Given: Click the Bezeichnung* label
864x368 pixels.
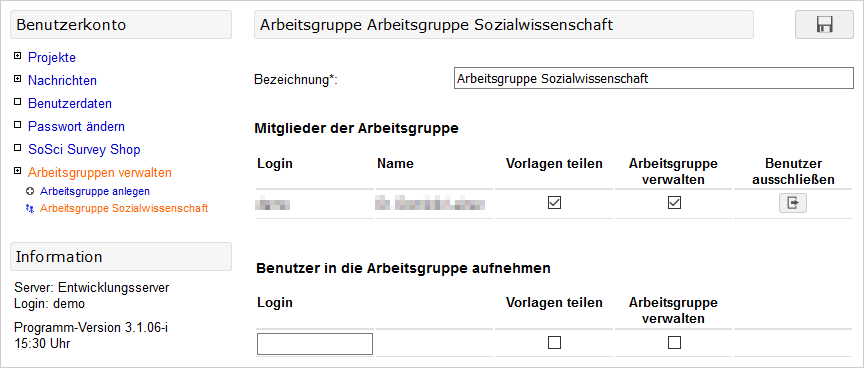Looking at the screenshot, I should [295, 79].
